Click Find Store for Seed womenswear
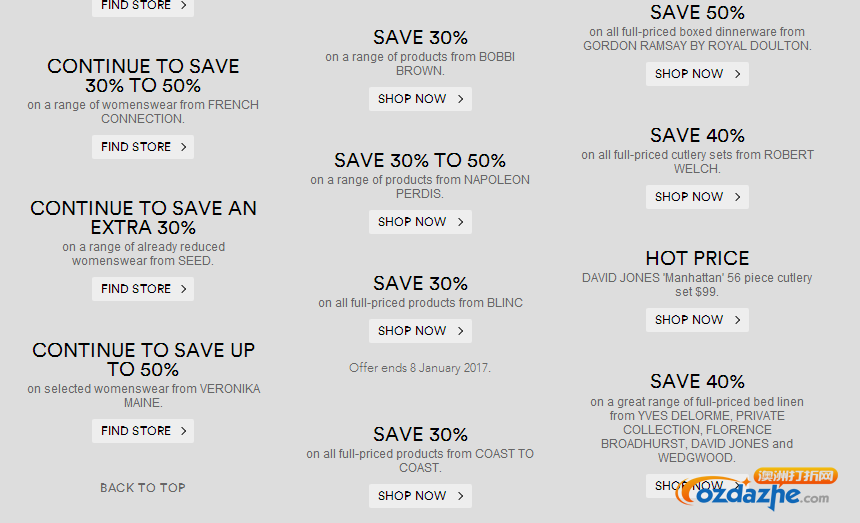The width and height of the screenshot is (860, 523). [143, 289]
